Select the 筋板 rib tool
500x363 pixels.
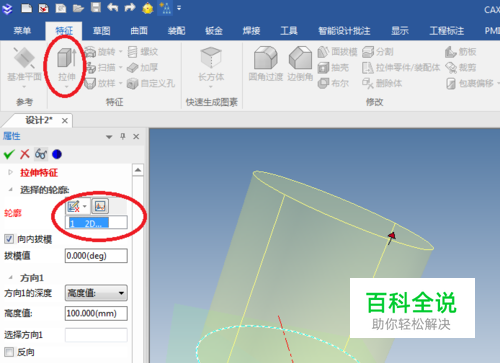[x=461, y=52]
